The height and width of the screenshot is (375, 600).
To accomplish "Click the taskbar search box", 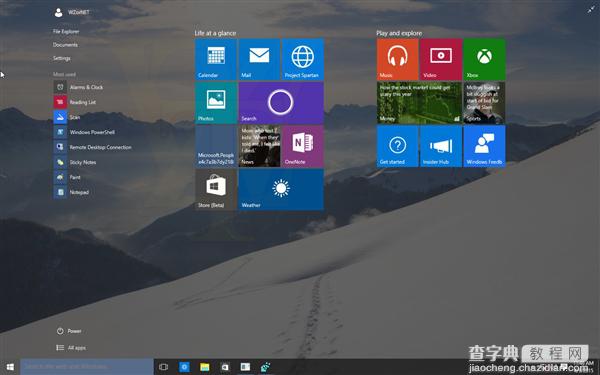I will 87,367.
